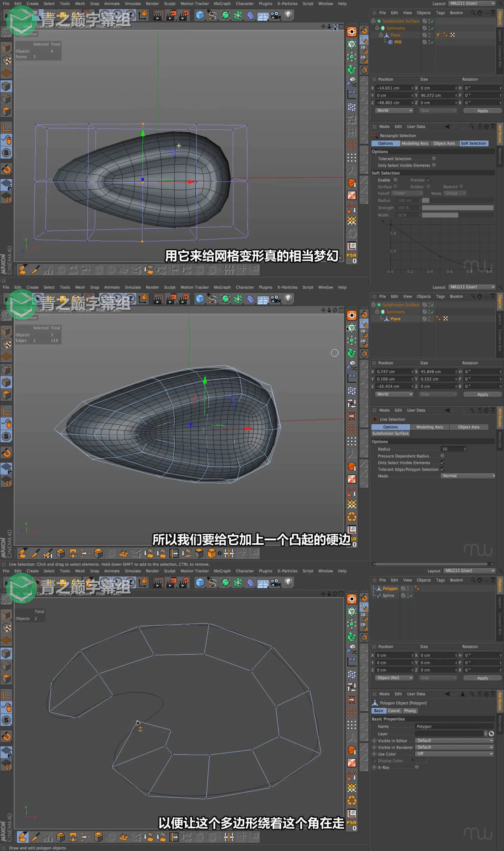The height and width of the screenshot is (851, 504).
Task: Open the Object (Rel) coordinate dropdown
Action: (x=394, y=678)
